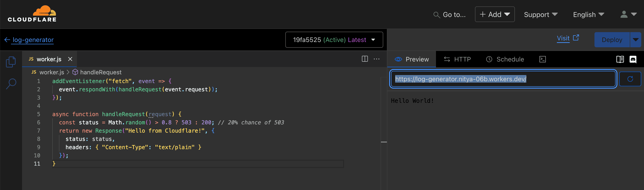Viewport: 644px width, 190px height.
Task: Close the worker.js editor tab
Action: tap(70, 59)
